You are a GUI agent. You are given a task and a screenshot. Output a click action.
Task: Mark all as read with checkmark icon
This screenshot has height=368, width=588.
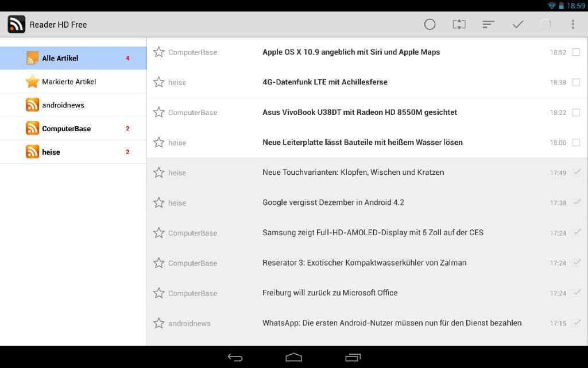point(518,24)
